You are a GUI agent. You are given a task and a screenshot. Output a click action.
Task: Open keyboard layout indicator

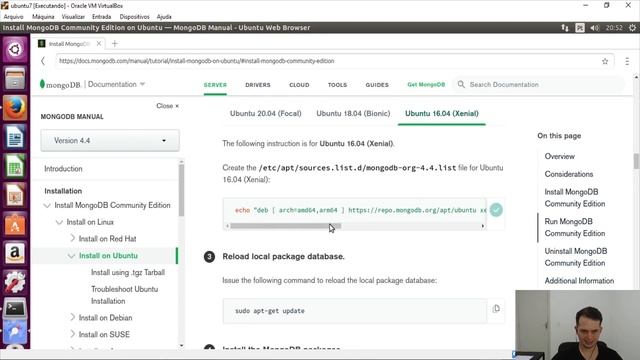(580, 28)
